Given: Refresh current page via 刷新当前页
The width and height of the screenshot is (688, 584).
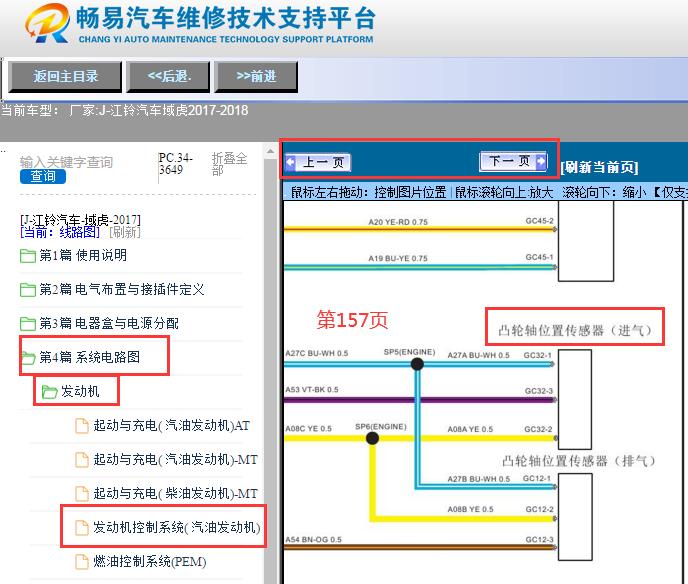Looking at the screenshot, I should 599,167.
